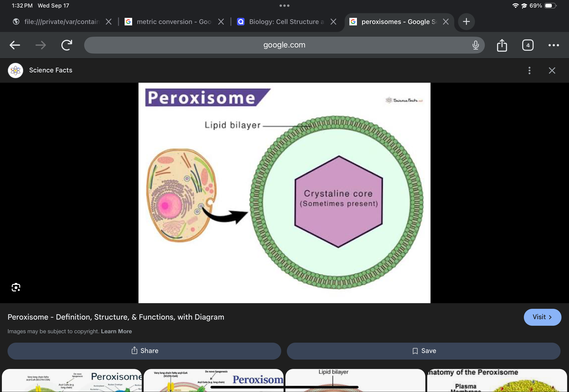
Task: Close the peroxisomes Google Search tab
Action: pyautogui.click(x=446, y=22)
